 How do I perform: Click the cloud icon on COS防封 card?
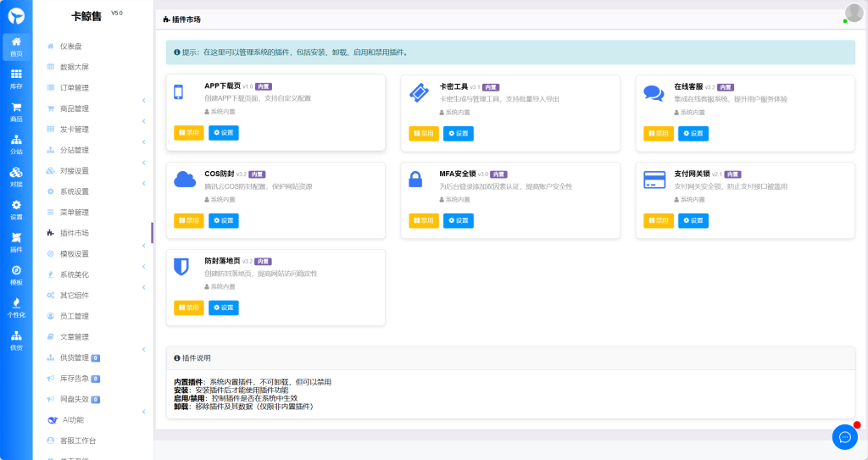(185, 180)
